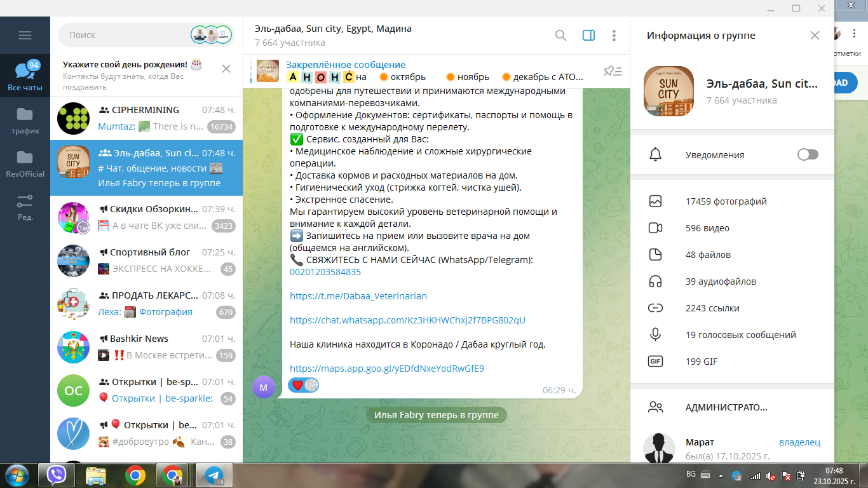868x488 pixels.
Task: Click the Sun City group photo
Action: point(668,91)
